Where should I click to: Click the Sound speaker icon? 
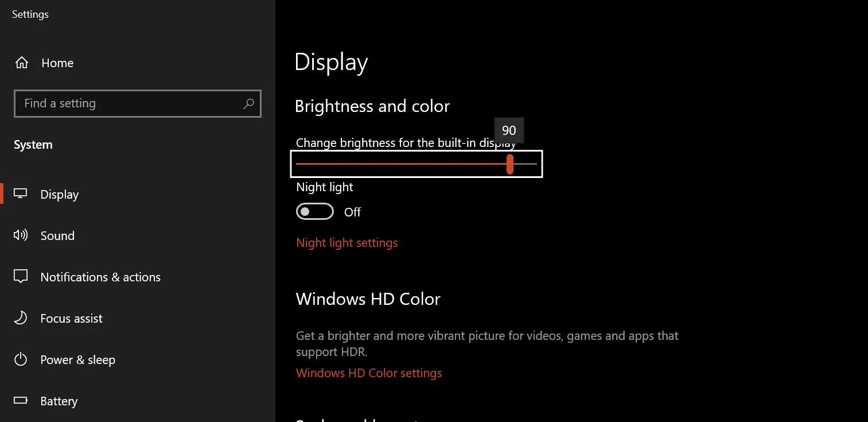coord(21,235)
